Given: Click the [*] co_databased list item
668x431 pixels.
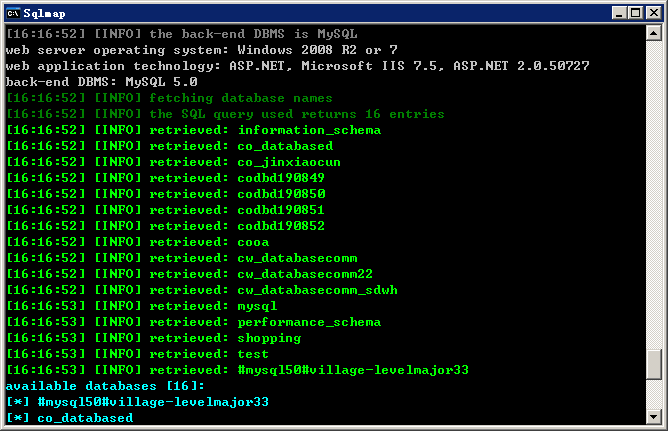Looking at the screenshot, I should (x=69, y=418).
